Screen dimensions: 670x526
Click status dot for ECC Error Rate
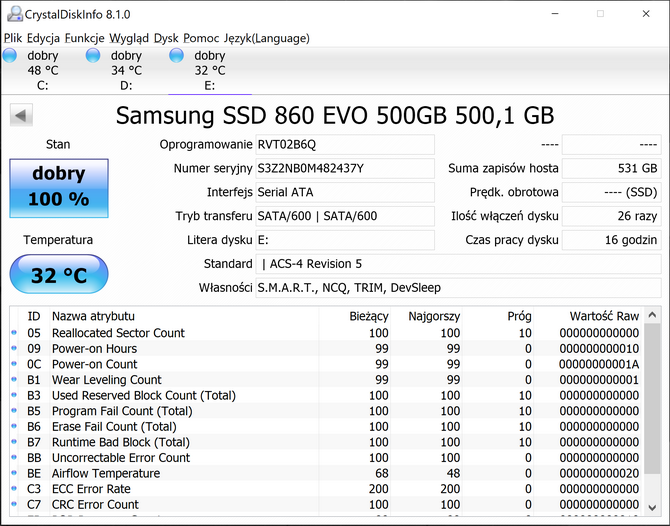click(14, 488)
